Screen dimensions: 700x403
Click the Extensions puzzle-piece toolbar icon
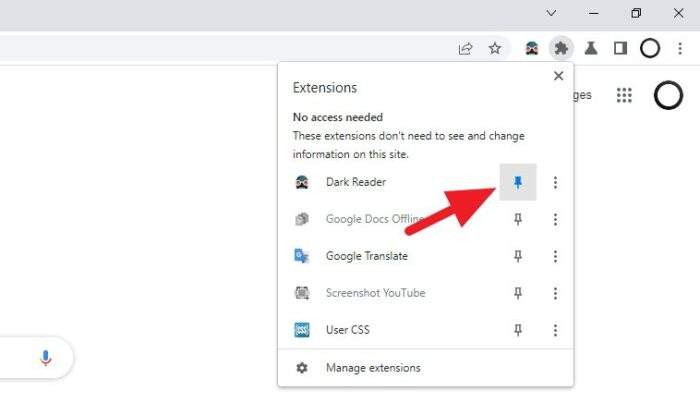click(561, 48)
